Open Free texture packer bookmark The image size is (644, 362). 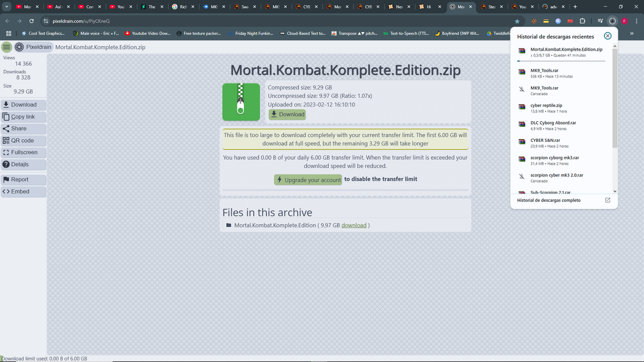(198, 33)
